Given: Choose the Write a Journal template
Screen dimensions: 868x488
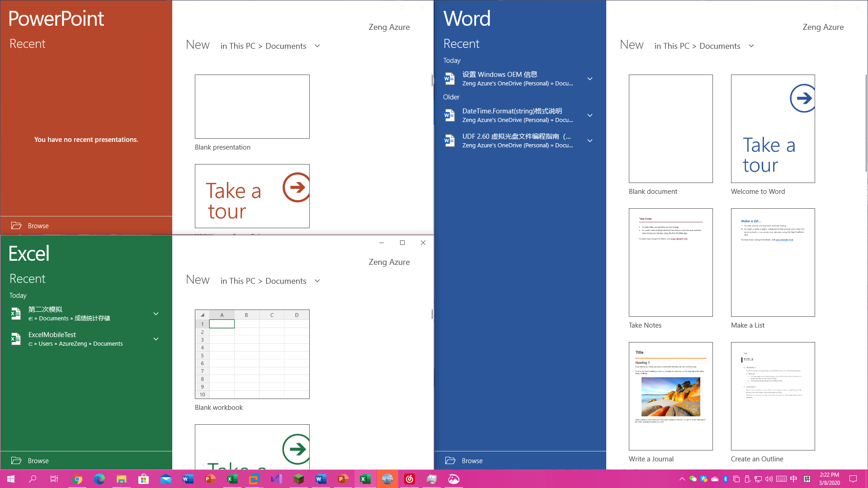Looking at the screenshot, I should tap(670, 396).
